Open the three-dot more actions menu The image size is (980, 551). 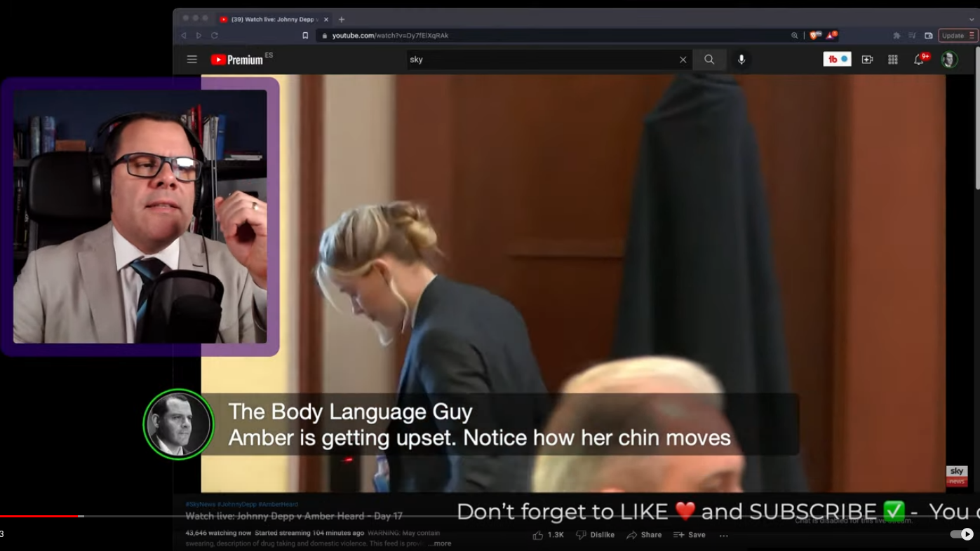pyautogui.click(x=723, y=536)
